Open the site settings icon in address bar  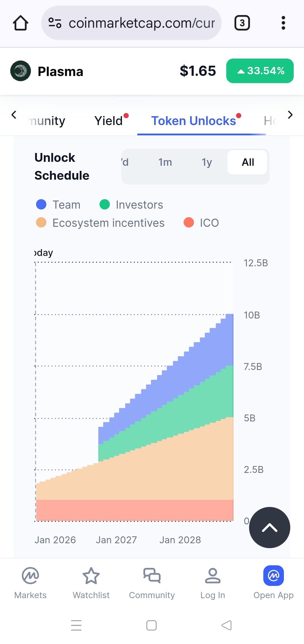pos(55,23)
